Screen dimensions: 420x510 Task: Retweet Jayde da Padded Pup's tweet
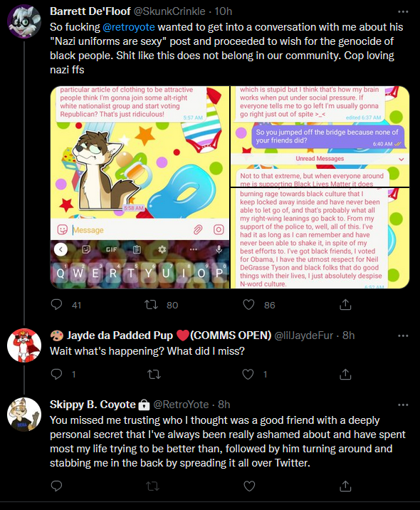click(154, 375)
